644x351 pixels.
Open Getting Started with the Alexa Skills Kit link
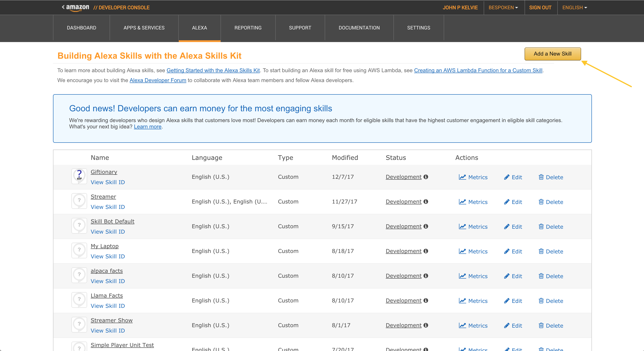point(213,70)
